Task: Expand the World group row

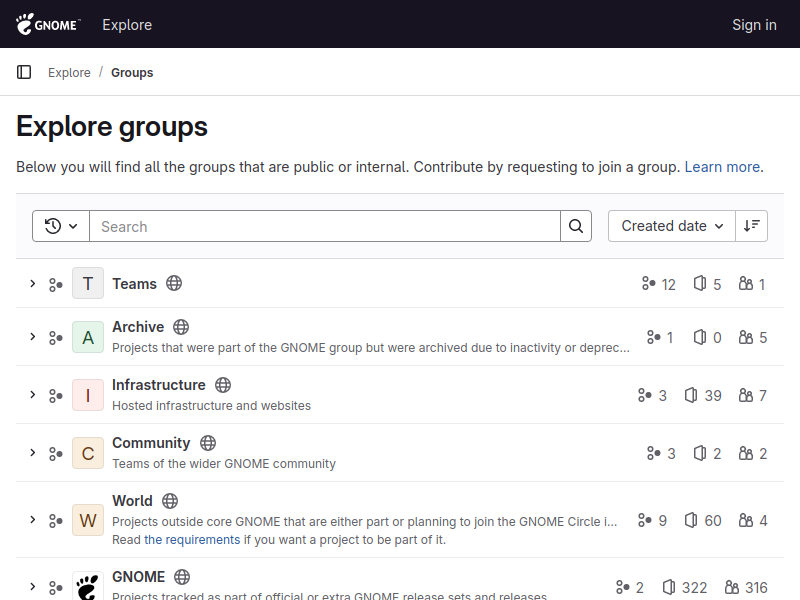Action: pyautogui.click(x=33, y=520)
